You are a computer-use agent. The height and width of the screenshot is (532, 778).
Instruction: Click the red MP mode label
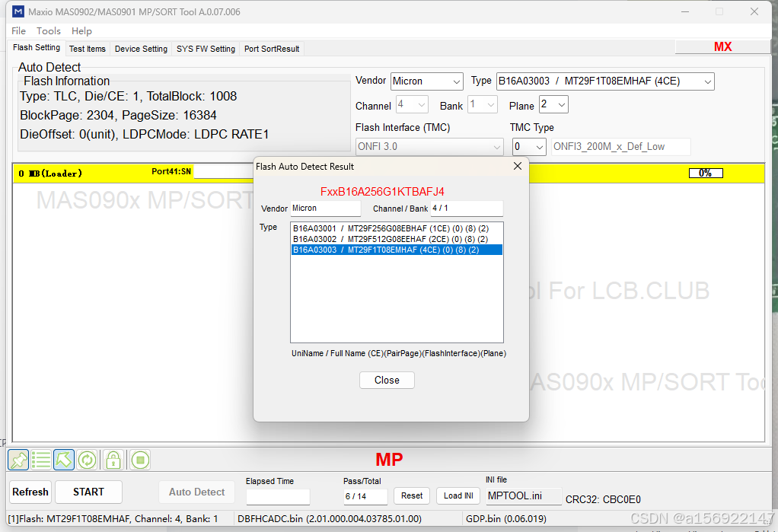pyautogui.click(x=389, y=460)
